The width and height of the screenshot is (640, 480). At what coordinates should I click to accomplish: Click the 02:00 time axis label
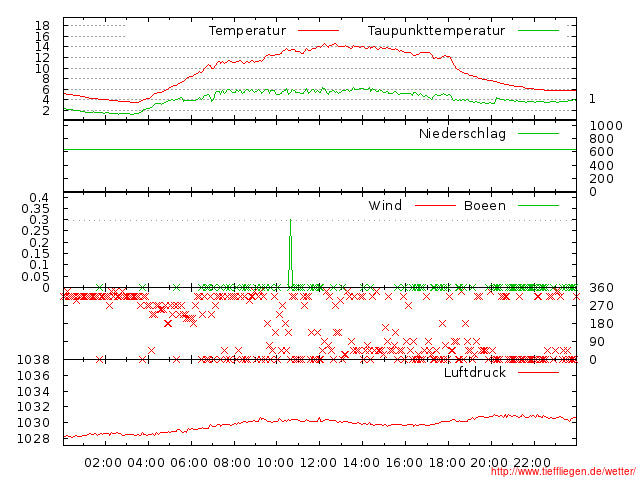(103, 463)
